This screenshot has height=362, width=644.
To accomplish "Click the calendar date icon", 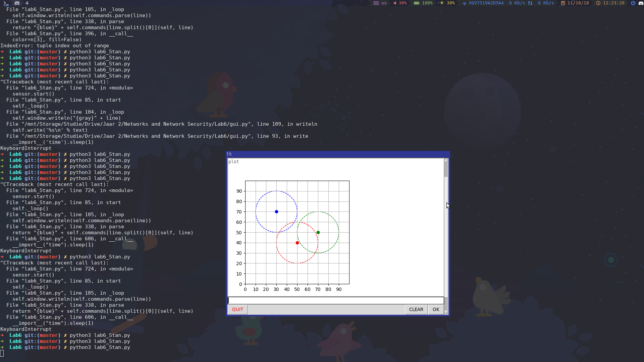I will pos(563,3).
